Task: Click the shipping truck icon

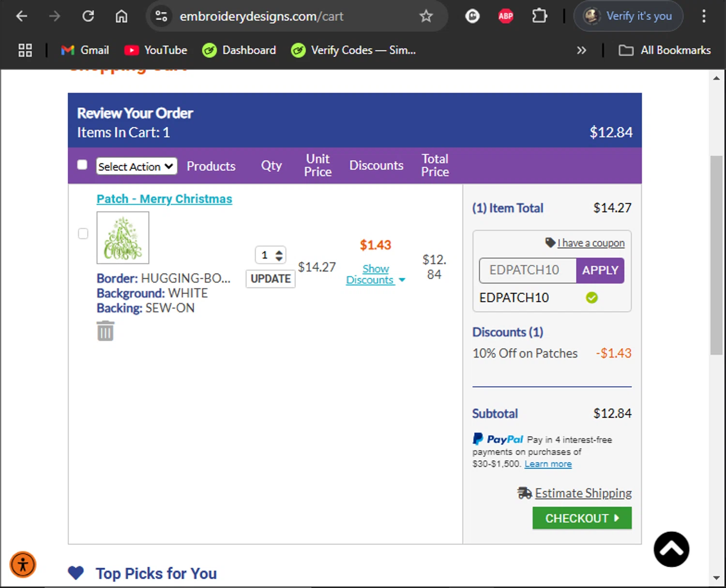Action: 525,493
